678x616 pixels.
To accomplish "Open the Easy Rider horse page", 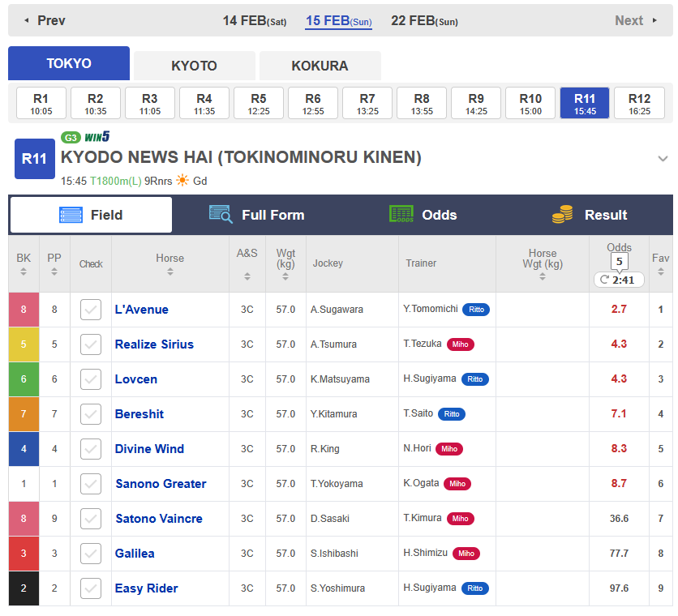I will tap(146, 588).
